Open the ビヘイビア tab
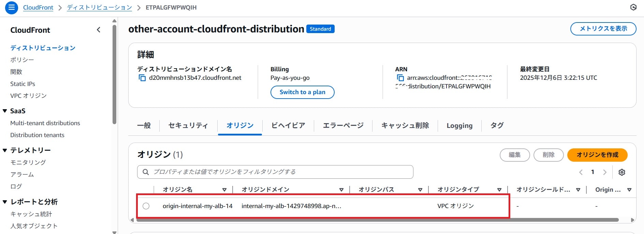Viewport: 644px width, 234px height. (x=288, y=126)
